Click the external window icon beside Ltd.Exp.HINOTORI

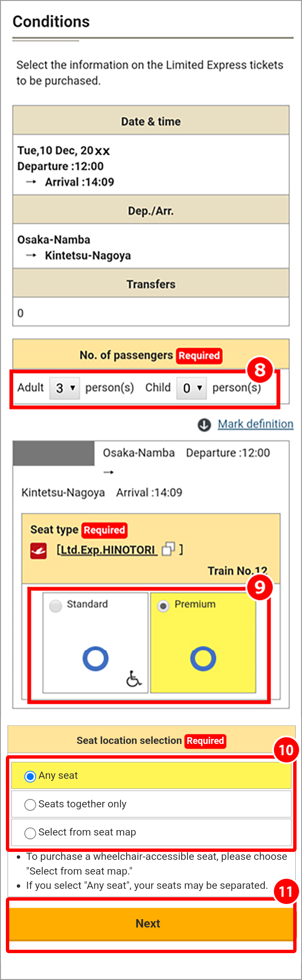pos(168,549)
